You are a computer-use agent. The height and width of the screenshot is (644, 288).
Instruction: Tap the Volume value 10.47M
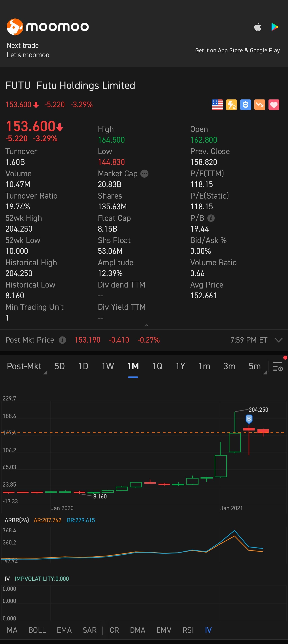(x=18, y=184)
